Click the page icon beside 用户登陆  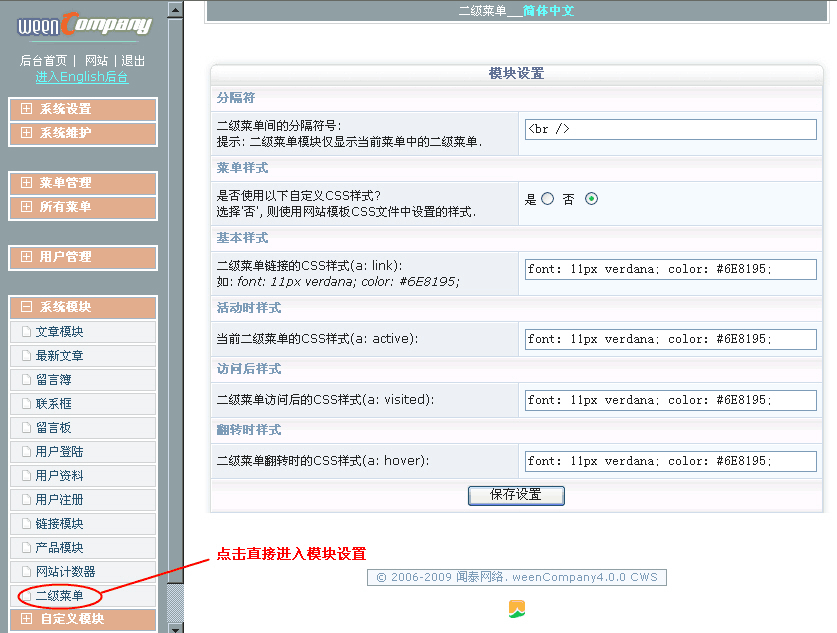coord(26,452)
